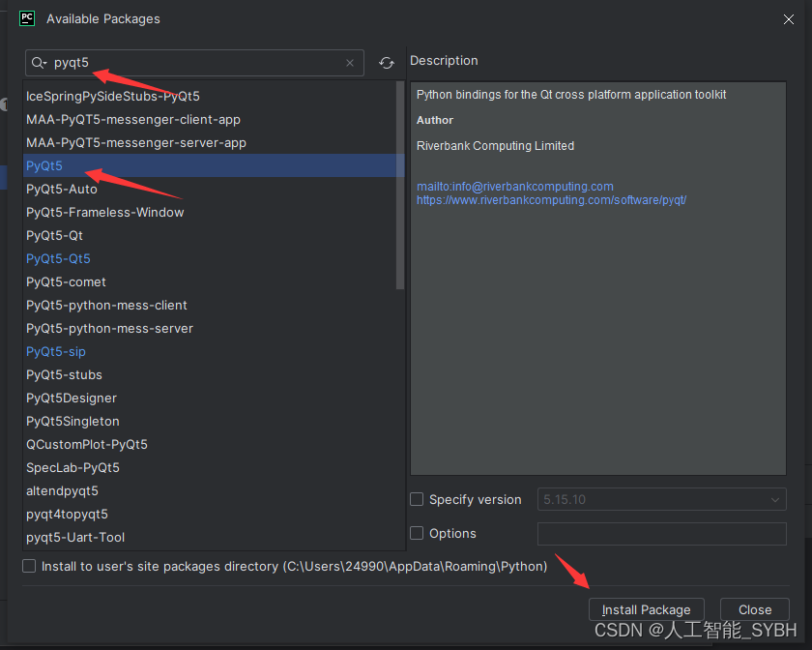Click the PyCharm logo icon
Image resolution: width=812 pixels, height=650 pixels.
27,18
